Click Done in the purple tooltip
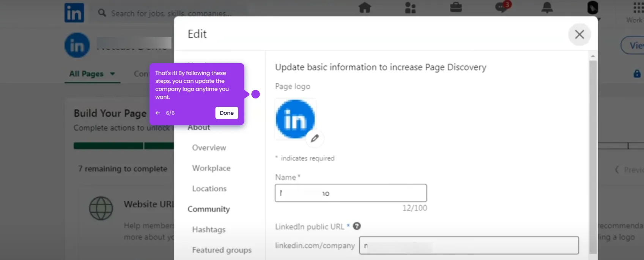The image size is (644, 260). [227, 113]
